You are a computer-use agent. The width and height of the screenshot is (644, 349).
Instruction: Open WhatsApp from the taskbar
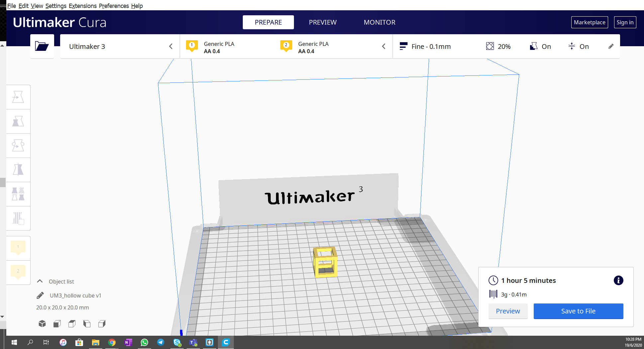(144, 342)
